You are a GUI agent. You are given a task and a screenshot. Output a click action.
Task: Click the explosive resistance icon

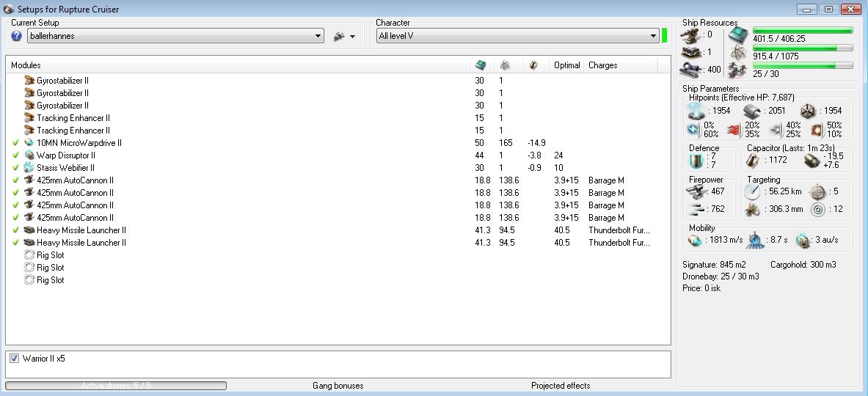[817, 130]
